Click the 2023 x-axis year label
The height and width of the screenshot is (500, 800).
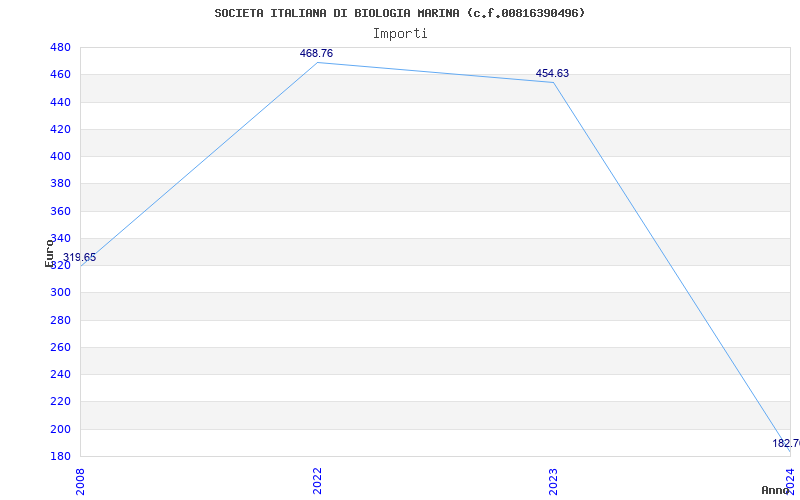point(554,481)
